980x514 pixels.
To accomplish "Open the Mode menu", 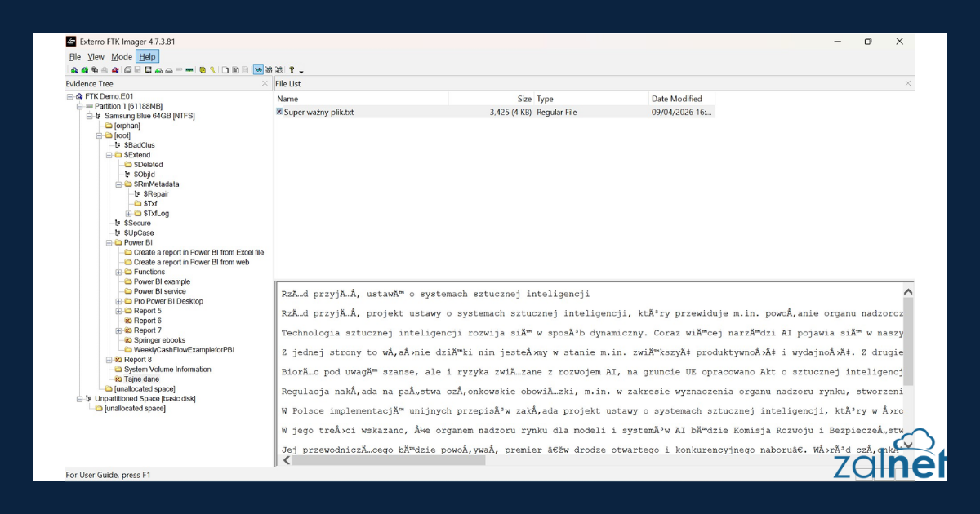I will [x=122, y=57].
